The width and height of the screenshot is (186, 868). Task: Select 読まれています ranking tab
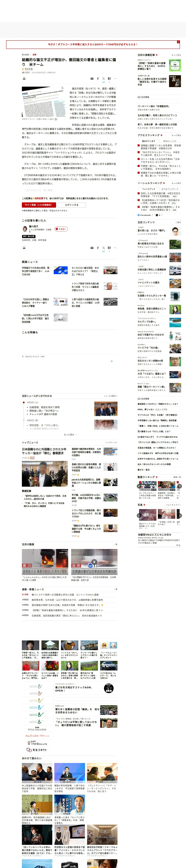[x=148, y=141]
